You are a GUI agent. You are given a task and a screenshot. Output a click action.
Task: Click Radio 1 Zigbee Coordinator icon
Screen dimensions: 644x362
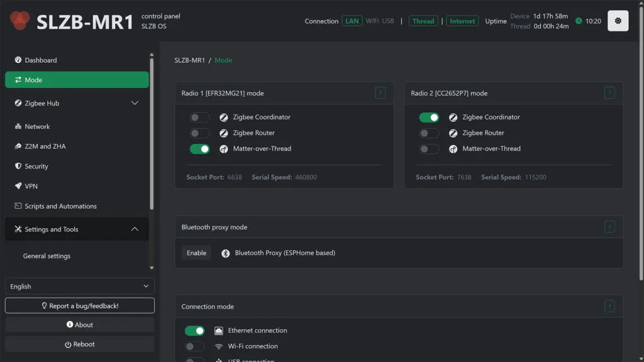point(223,118)
